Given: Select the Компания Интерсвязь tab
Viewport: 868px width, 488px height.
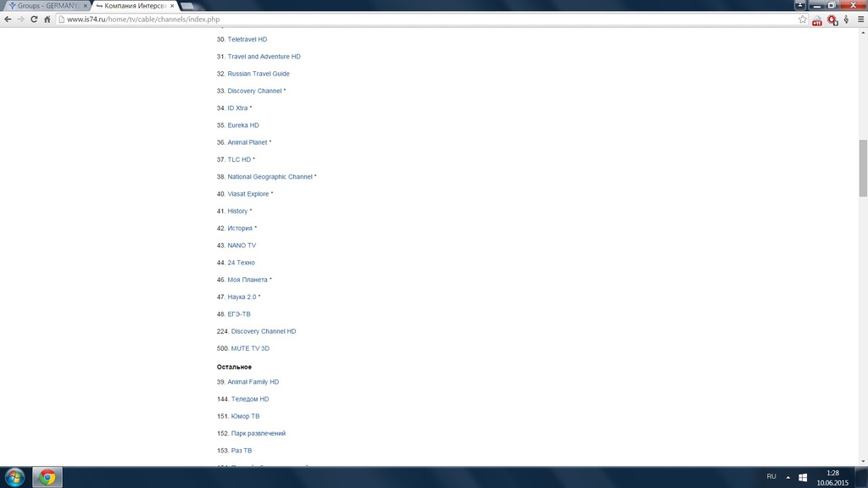Looking at the screenshot, I should [x=136, y=6].
